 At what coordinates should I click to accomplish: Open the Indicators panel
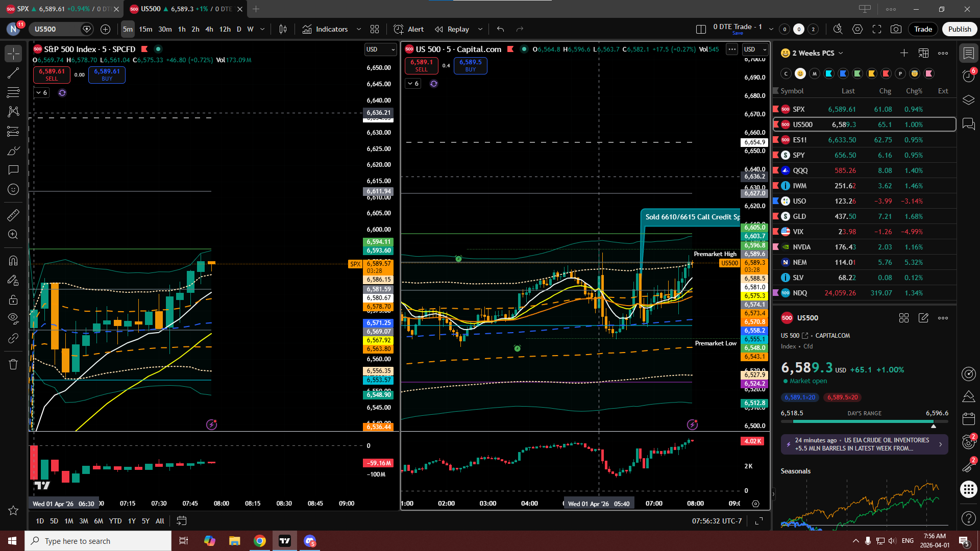pyautogui.click(x=325, y=29)
